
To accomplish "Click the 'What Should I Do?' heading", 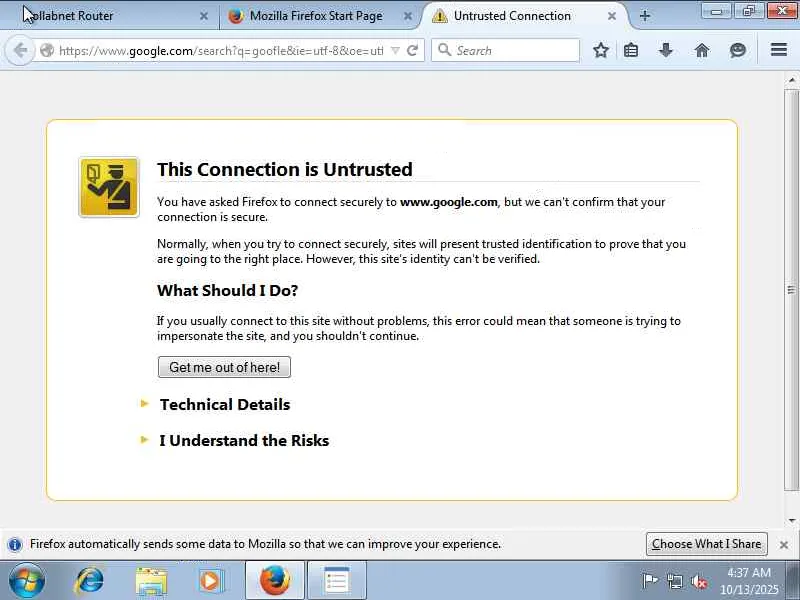I will (228, 290).
